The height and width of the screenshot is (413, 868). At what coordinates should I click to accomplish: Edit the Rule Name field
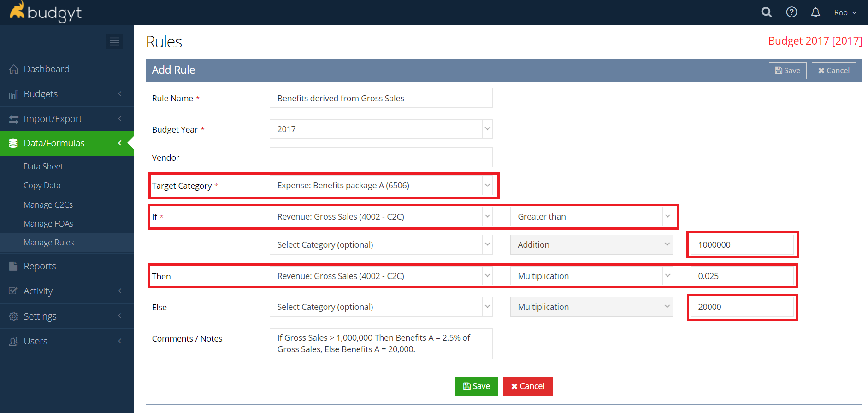[381, 98]
